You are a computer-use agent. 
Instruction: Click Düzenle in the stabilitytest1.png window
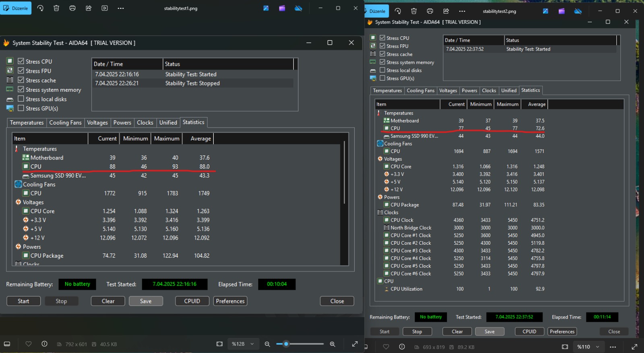[16, 8]
